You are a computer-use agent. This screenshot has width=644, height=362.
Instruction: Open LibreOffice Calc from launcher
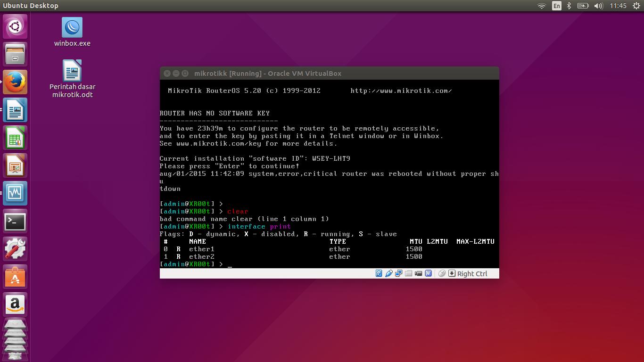[15, 138]
